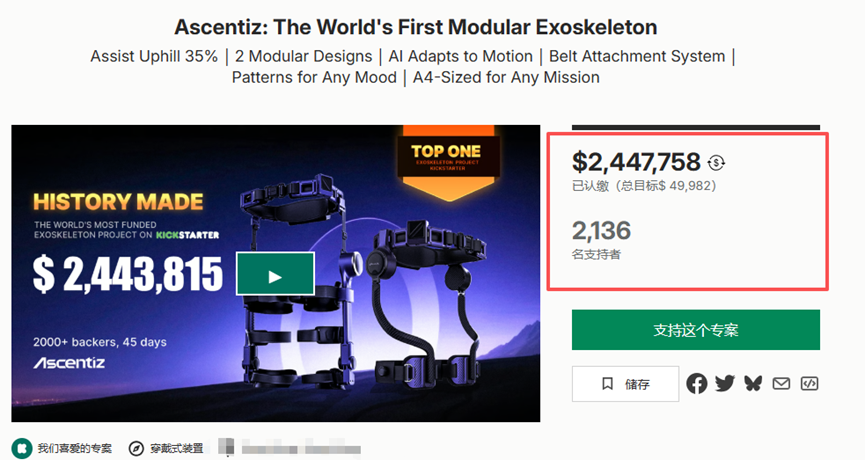Click the 2,136 backers count
865x460 pixels.
[x=601, y=231]
